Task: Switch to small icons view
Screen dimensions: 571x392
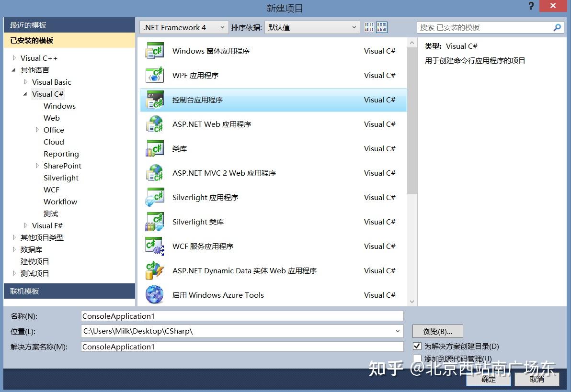Action: click(369, 27)
